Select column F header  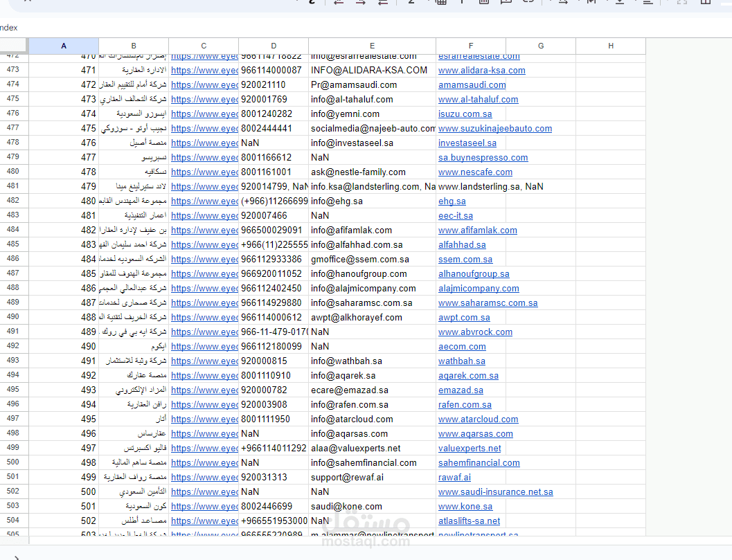(471, 46)
